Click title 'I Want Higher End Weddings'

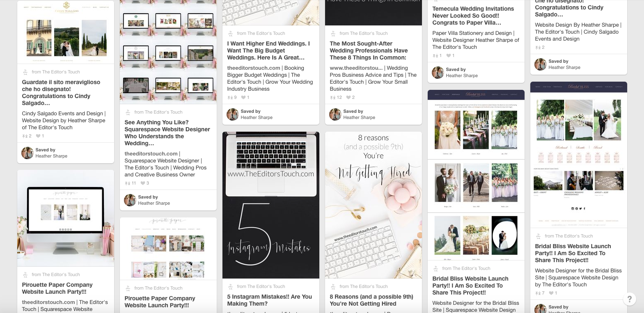pyautogui.click(x=268, y=50)
